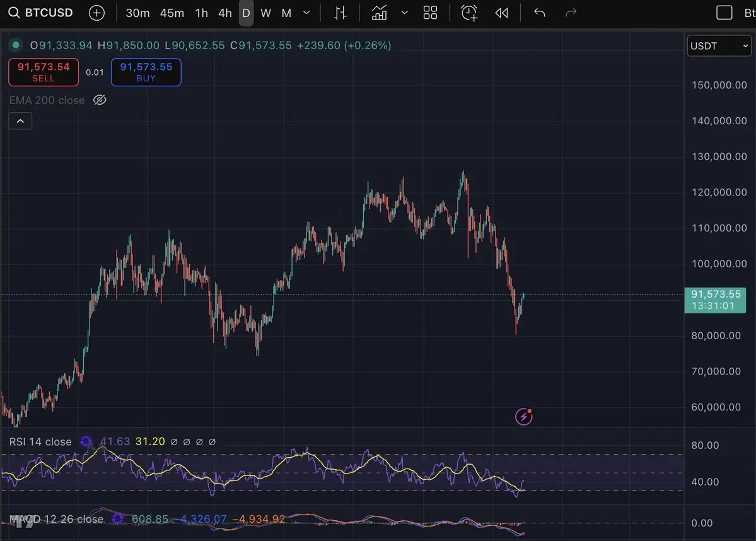Click the layout setup square icon
756x541 pixels.
[x=724, y=13]
